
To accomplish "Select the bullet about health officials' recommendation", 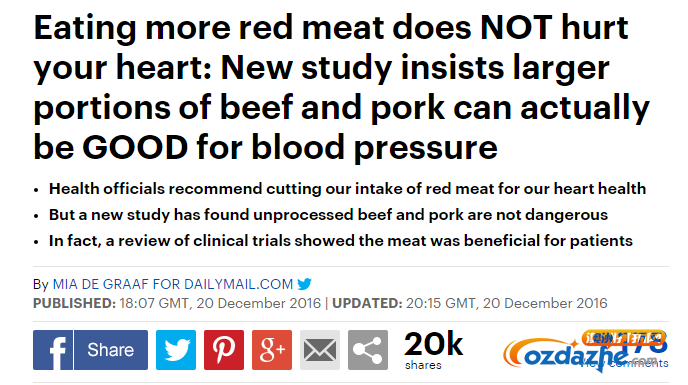I will point(348,189).
